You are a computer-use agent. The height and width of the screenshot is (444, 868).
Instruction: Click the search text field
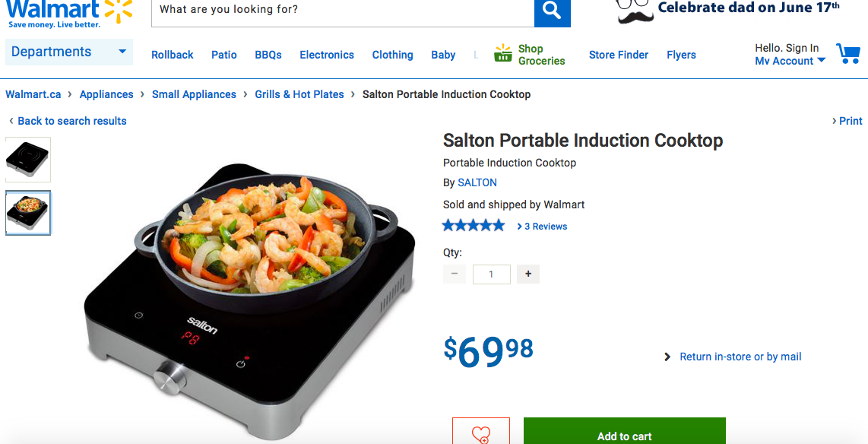click(343, 11)
